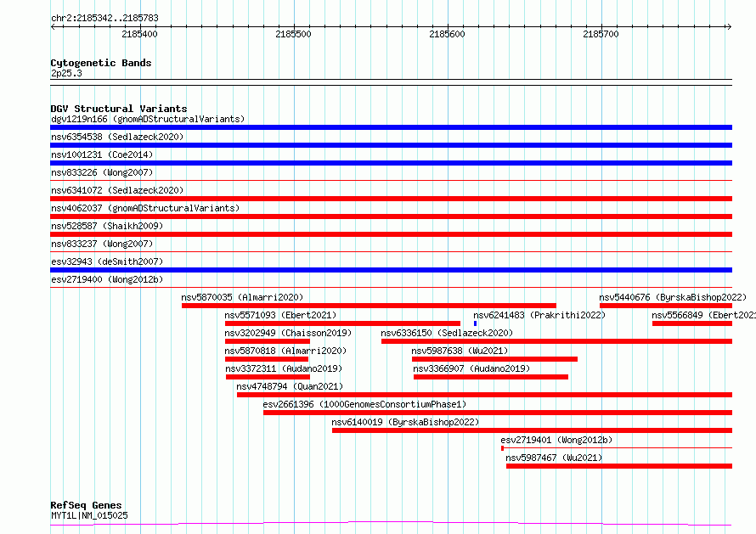This screenshot has height=534, width=756.
Task: Click the red bar under nsv4748794
Action: point(484,395)
